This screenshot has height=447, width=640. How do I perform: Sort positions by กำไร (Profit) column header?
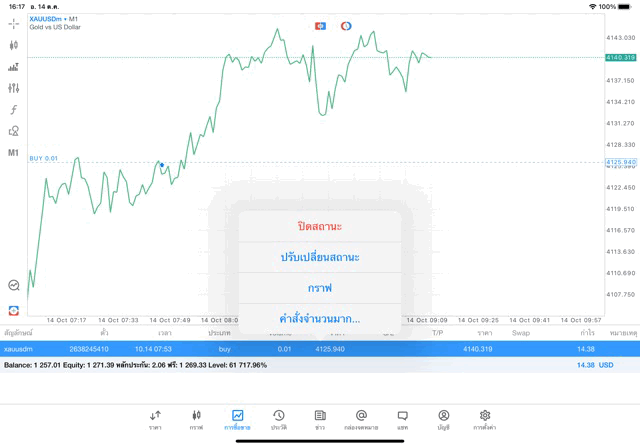click(587, 332)
